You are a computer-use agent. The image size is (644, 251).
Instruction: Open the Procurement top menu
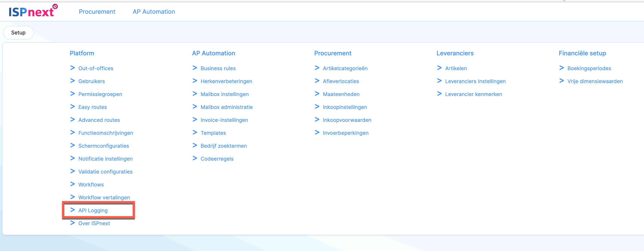pyautogui.click(x=97, y=12)
